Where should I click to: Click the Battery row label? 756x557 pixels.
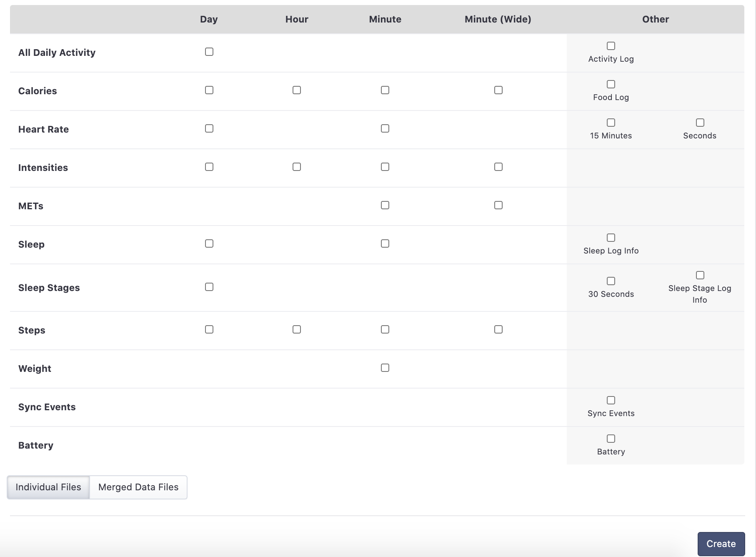click(36, 445)
